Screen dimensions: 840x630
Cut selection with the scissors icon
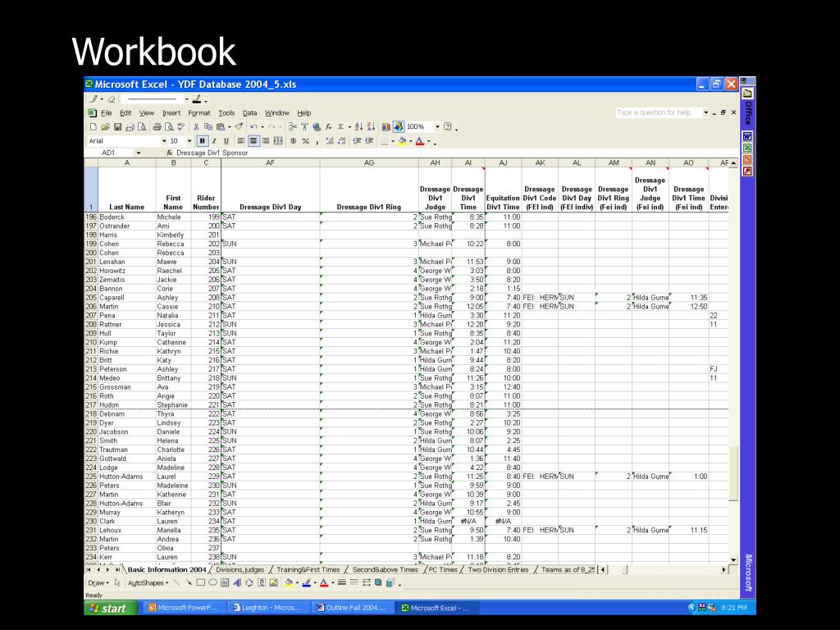coord(196,127)
